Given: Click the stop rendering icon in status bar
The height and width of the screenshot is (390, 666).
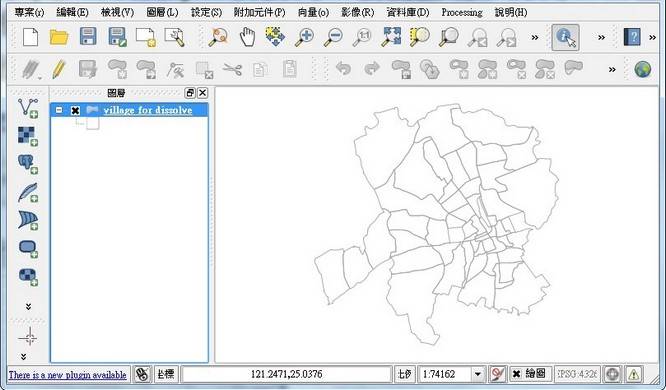Looking at the screenshot, I should click(497, 374).
